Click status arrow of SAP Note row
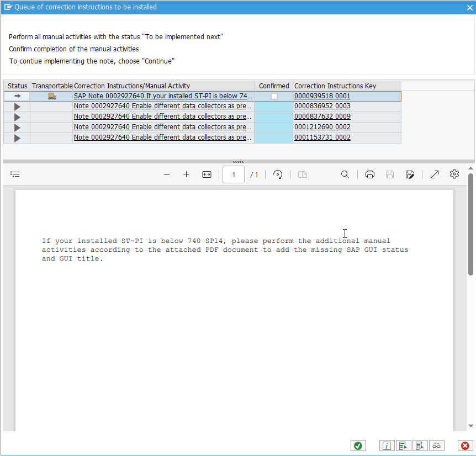Image resolution: width=476 pixels, height=456 pixels. coord(17,96)
